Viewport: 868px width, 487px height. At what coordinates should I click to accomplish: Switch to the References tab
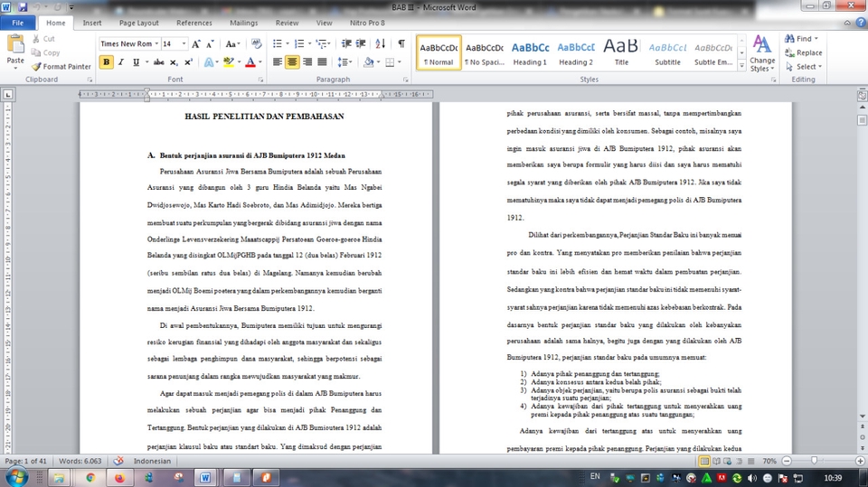(194, 23)
